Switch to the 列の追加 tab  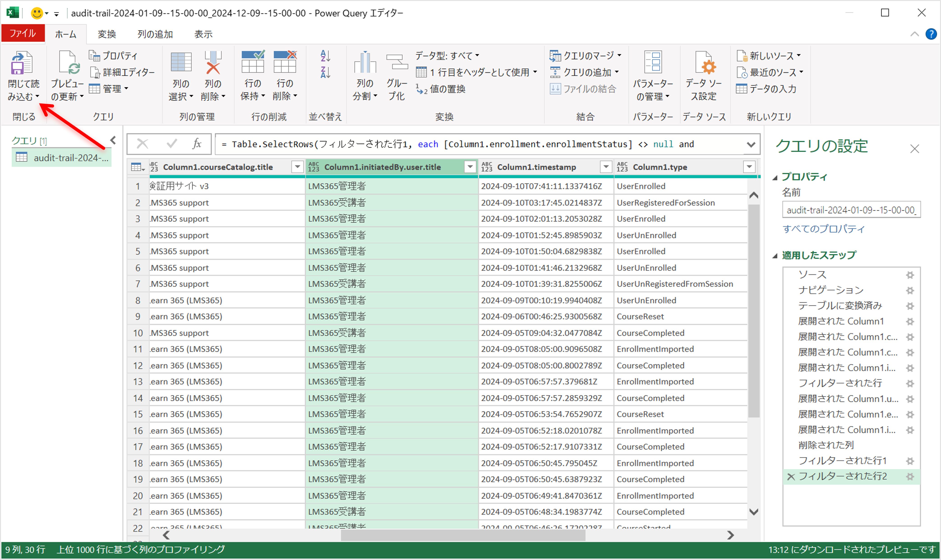(x=155, y=34)
